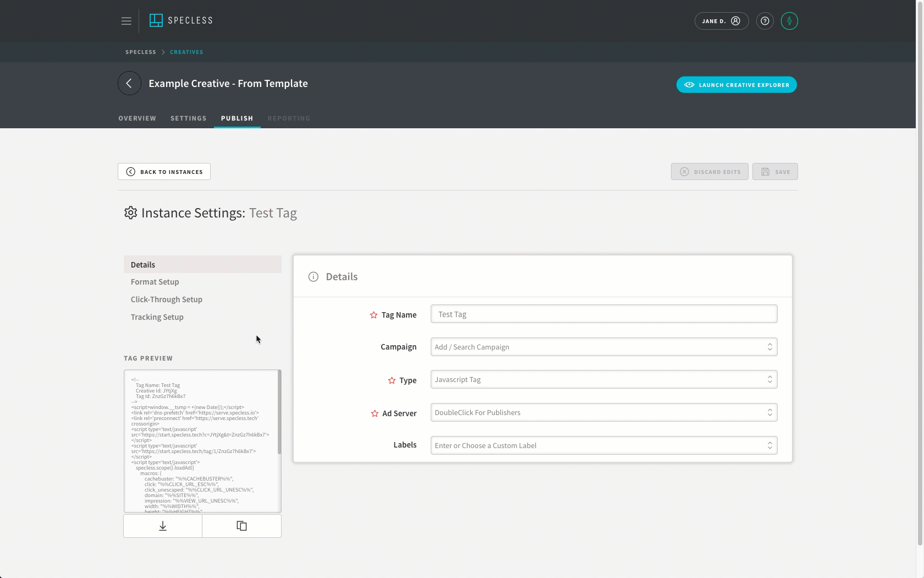
Task: Click the Save button
Action: click(775, 172)
